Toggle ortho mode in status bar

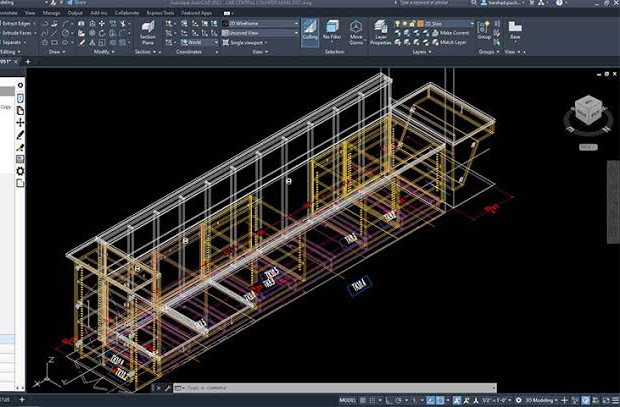[x=389, y=400]
